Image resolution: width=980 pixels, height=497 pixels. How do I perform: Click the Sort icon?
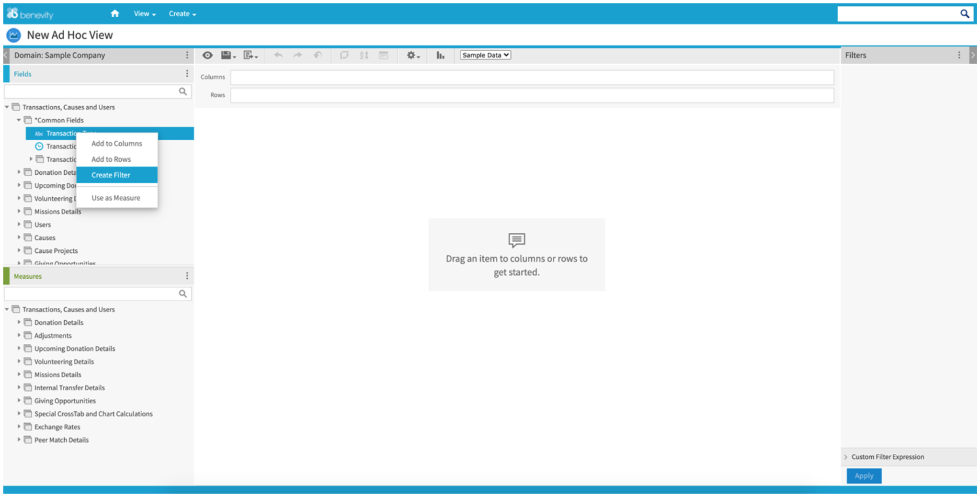[x=364, y=55]
